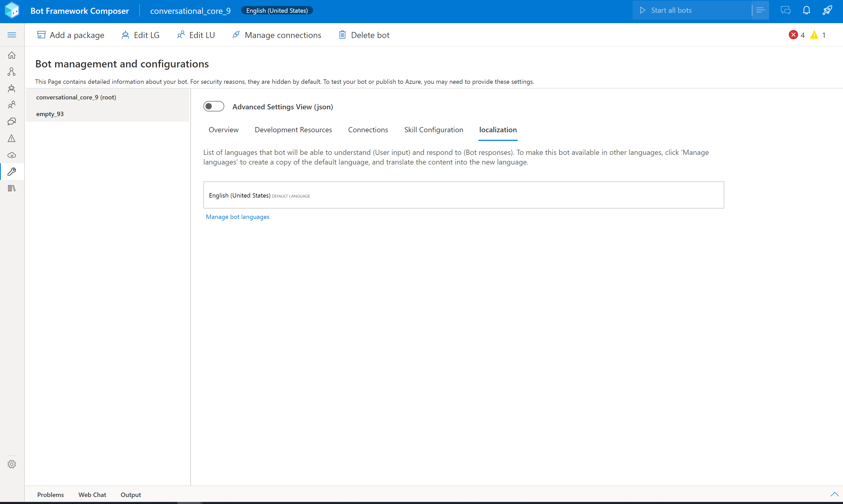
Task: Open Composer settings gear icon
Action: coord(11,464)
